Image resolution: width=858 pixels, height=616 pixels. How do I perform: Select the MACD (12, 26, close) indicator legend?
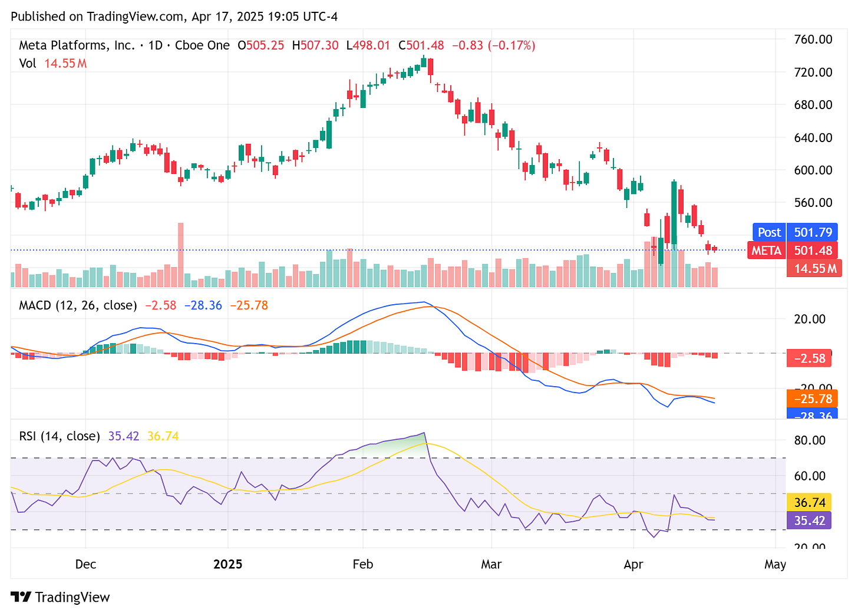[x=77, y=305]
